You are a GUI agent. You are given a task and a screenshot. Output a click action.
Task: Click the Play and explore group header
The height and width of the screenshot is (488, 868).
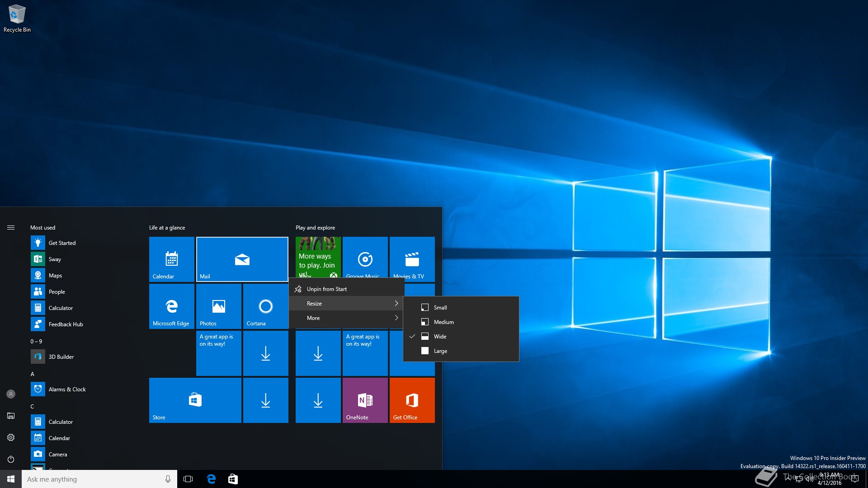coord(316,228)
